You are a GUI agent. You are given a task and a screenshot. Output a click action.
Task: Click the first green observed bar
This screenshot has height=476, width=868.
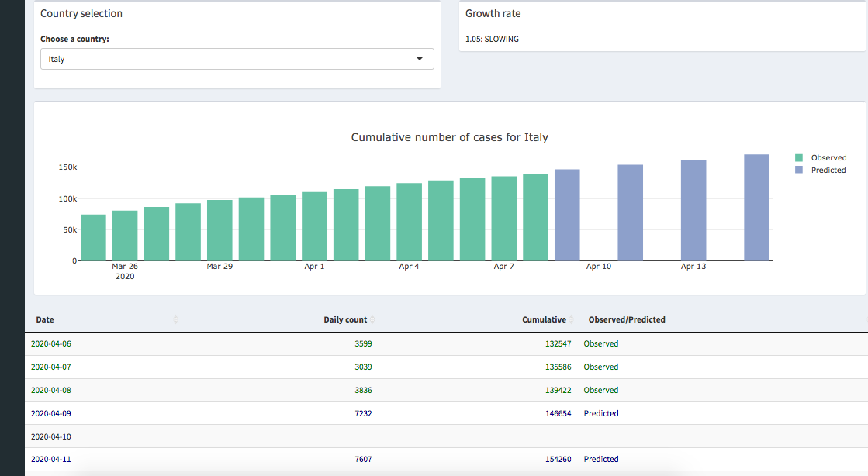[x=93, y=237]
